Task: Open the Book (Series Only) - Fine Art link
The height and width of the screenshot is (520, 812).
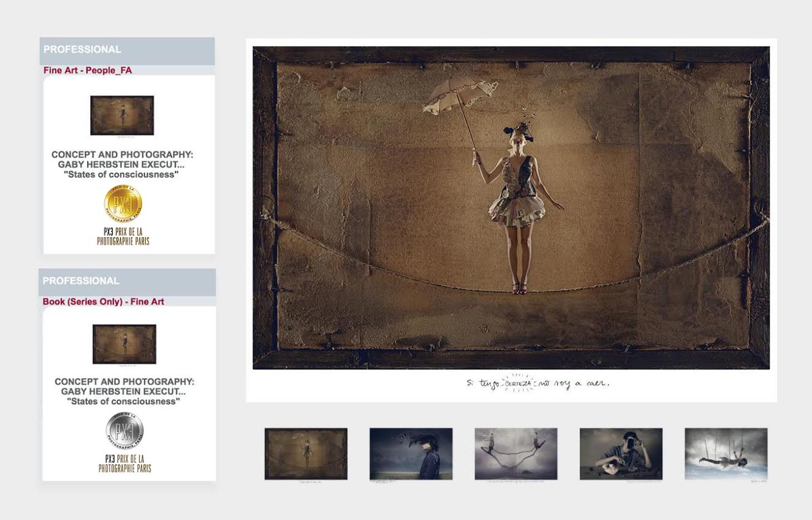Action: tap(104, 302)
